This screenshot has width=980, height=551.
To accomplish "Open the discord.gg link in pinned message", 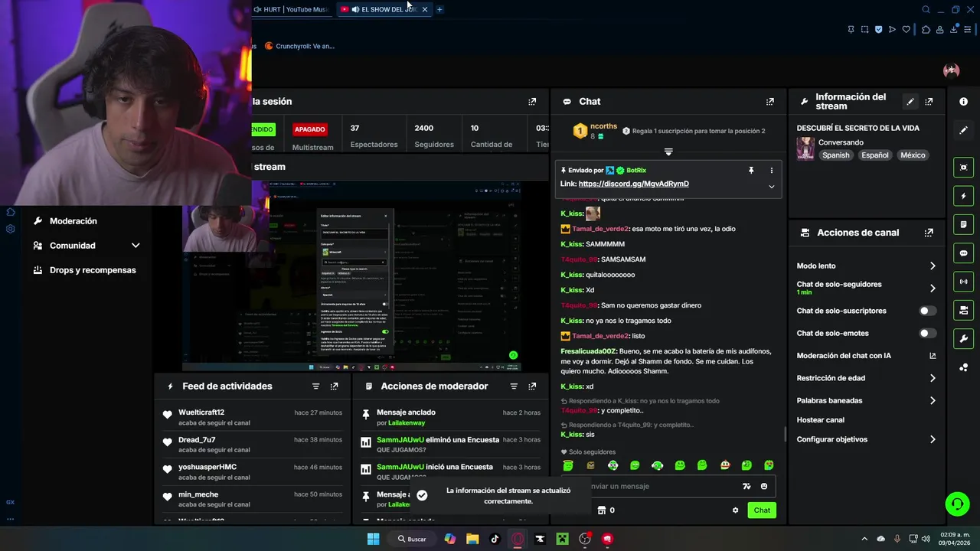I will (x=633, y=184).
